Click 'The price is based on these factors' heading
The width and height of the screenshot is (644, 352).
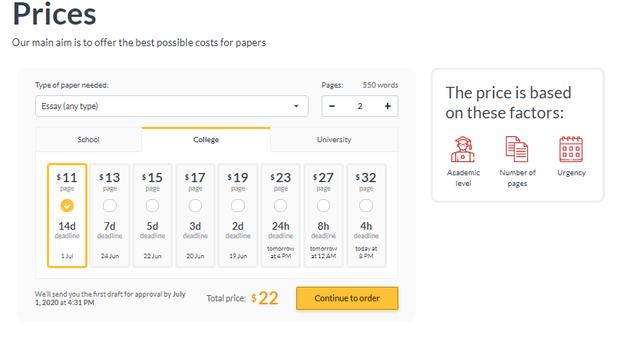(508, 103)
